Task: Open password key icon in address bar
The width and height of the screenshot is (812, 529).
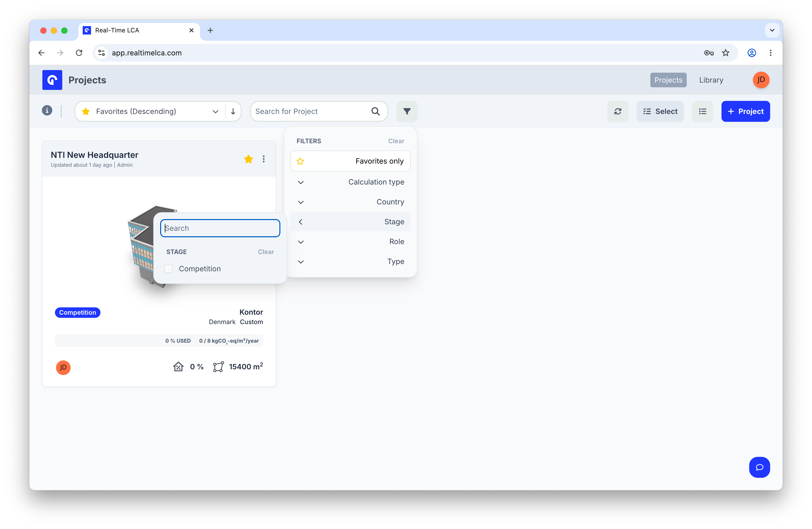Action: click(x=709, y=53)
